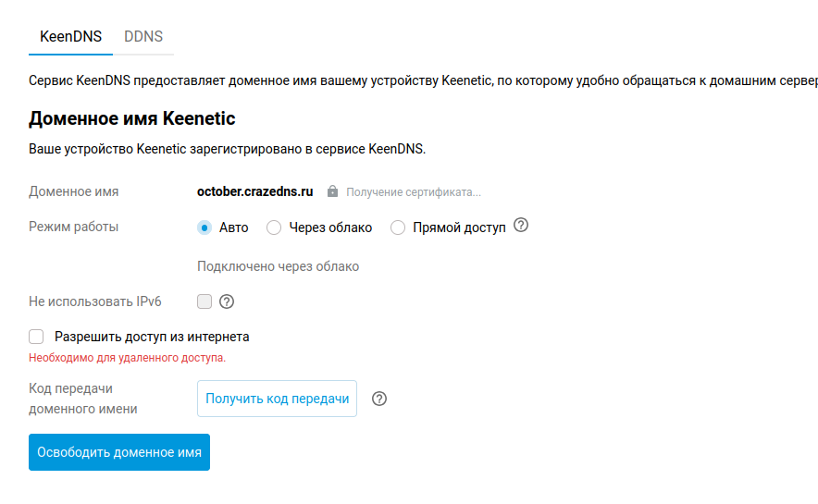The image size is (818, 504).
Task: Click the october.crazedns.ru domain name
Action: point(254,191)
